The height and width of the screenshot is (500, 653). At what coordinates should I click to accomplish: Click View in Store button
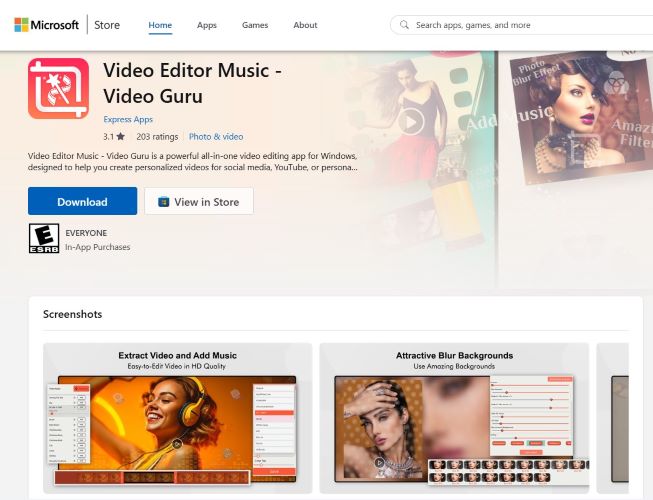click(x=199, y=201)
